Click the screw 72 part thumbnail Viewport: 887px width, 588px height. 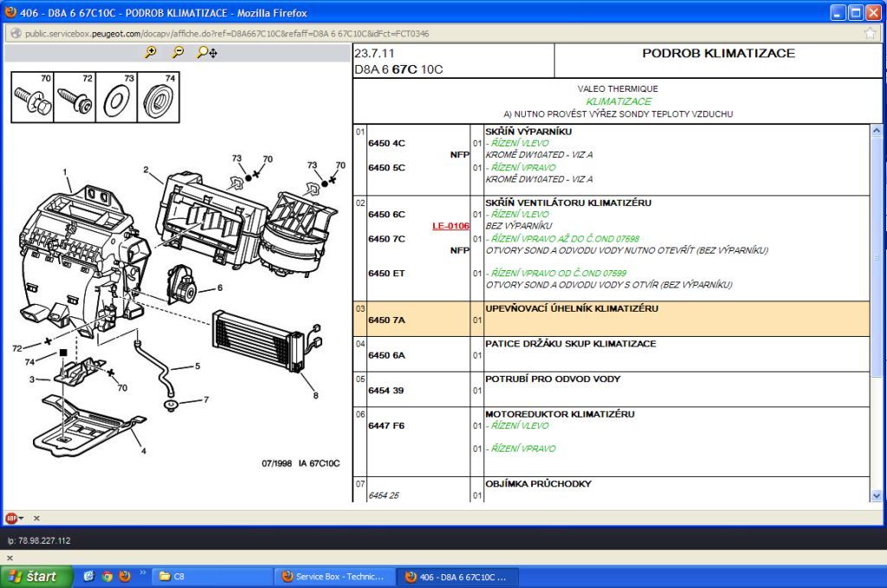coord(74,97)
